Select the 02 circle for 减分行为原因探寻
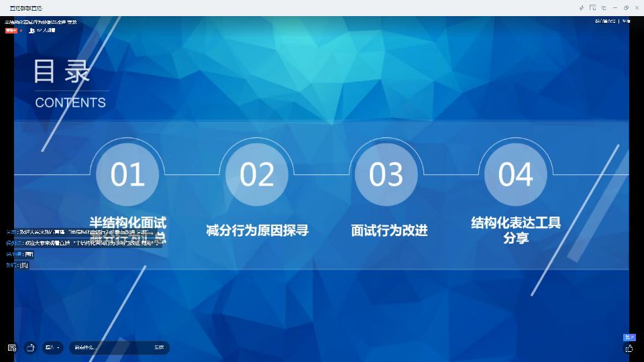644x362 pixels. (257, 174)
